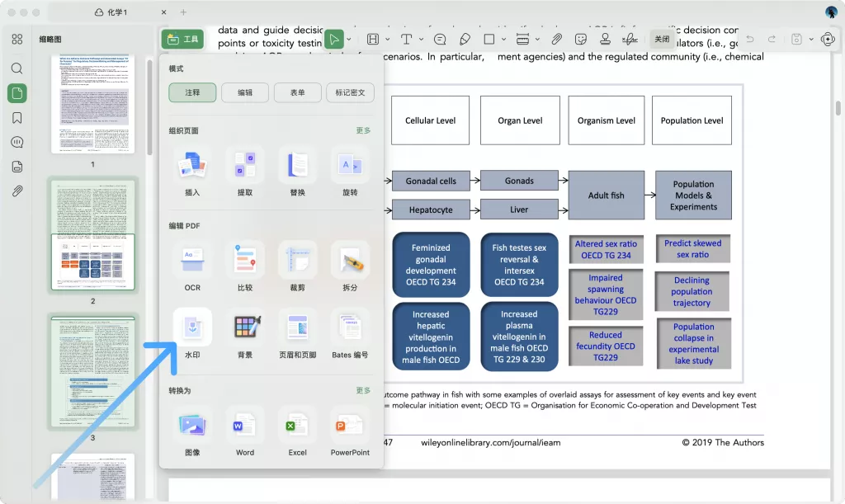The width and height of the screenshot is (845, 504).
Task: Click the thumbnail panel scrollbar
Action: pos(149,106)
